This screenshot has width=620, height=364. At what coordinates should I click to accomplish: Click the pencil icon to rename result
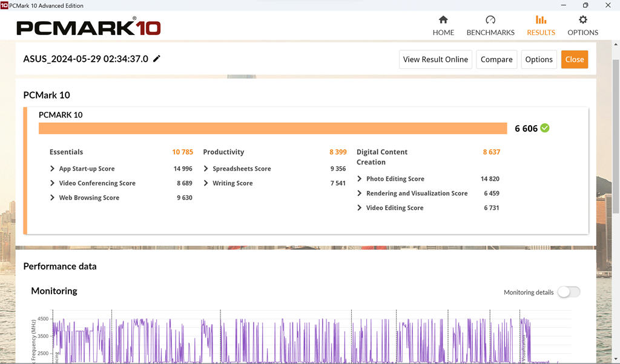pyautogui.click(x=157, y=59)
